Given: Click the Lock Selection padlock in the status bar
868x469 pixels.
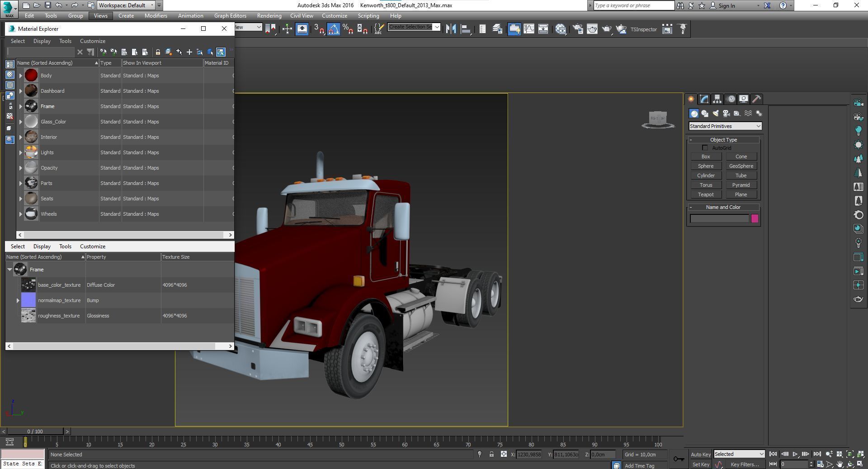Looking at the screenshot, I should point(491,455).
